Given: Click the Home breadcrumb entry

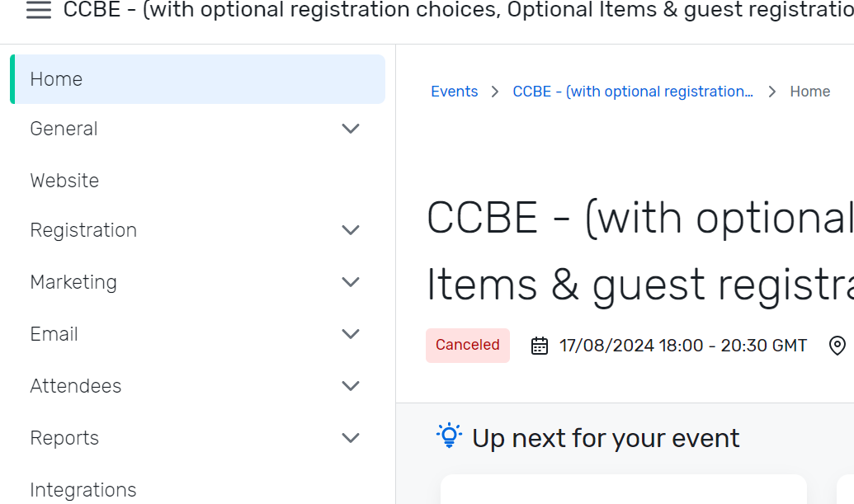Looking at the screenshot, I should [809, 91].
